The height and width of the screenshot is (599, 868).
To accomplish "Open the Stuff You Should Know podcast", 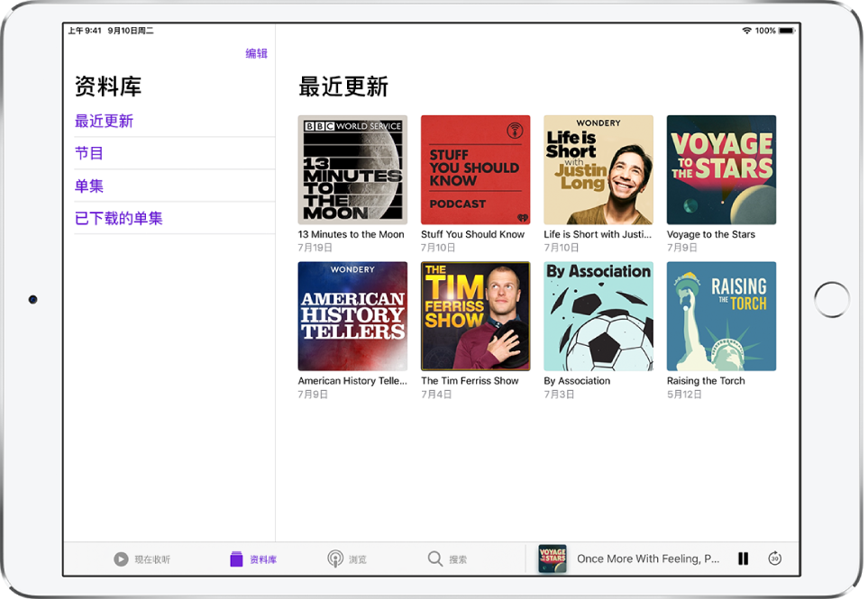I will tap(475, 169).
